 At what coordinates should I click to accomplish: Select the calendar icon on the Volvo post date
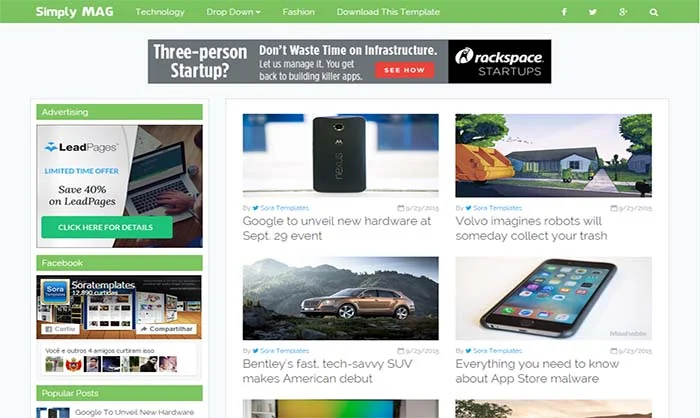coord(614,208)
